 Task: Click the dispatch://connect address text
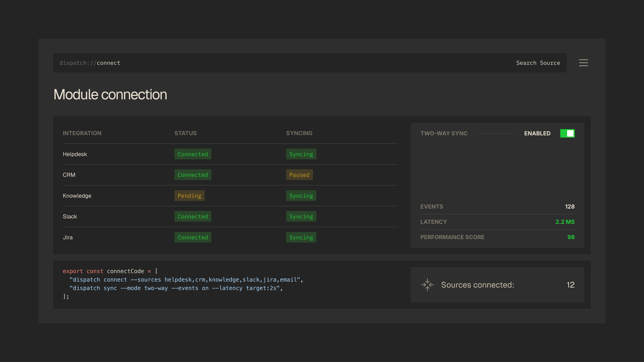pos(90,63)
